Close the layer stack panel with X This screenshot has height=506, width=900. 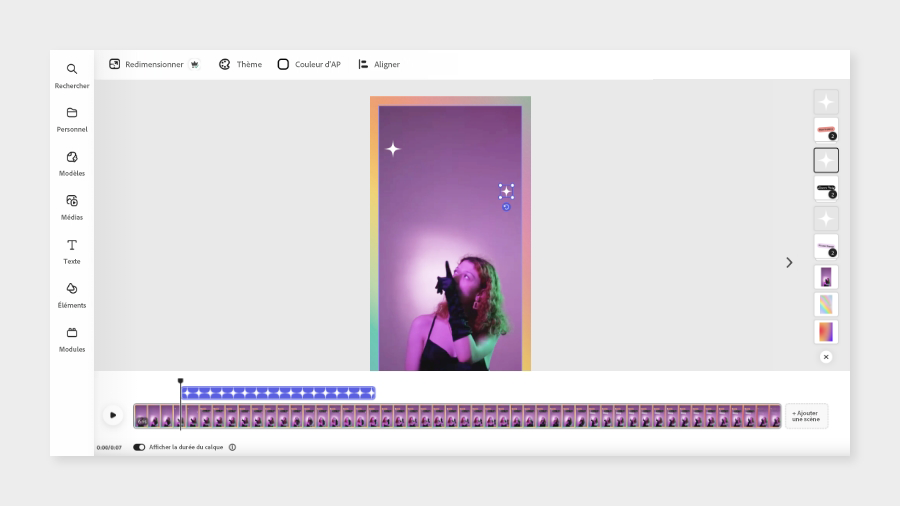point(826,357)
